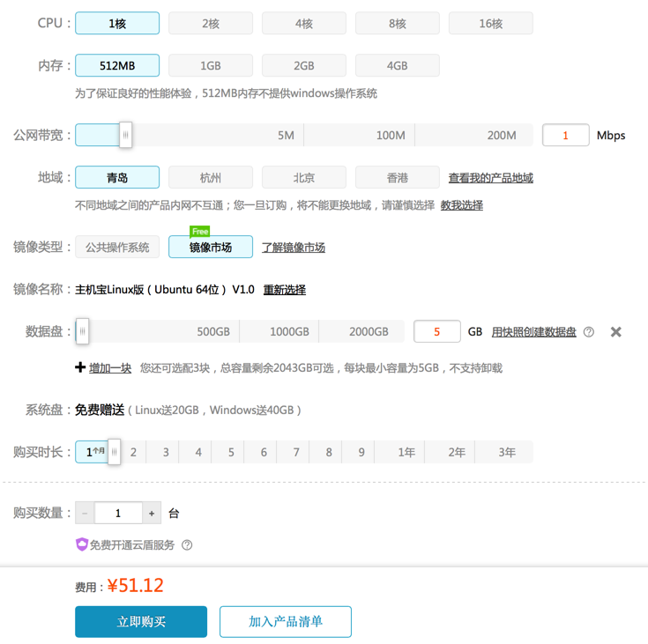Open the 教我选择 help link
648x644 pixels.
point(462,205)
